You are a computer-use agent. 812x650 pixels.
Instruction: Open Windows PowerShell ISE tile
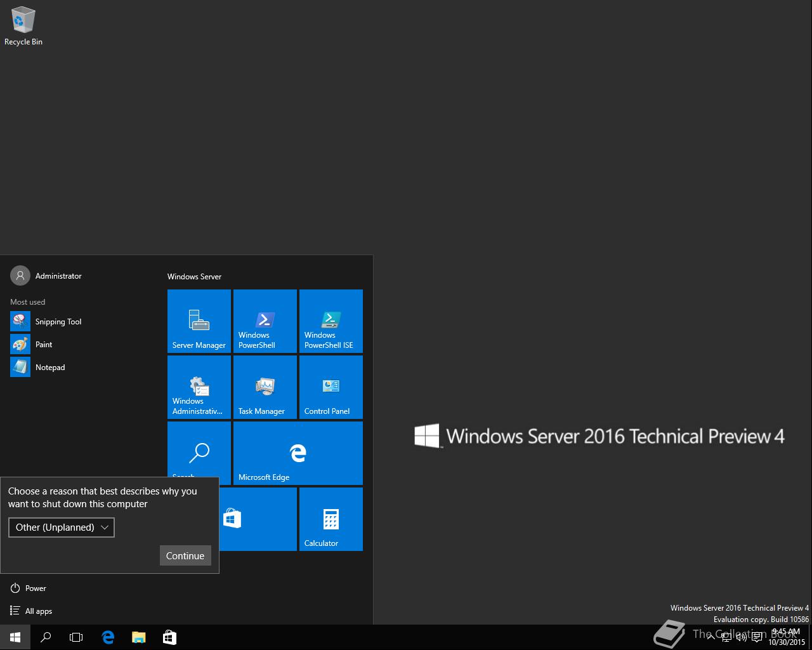[x=331, y=321]
